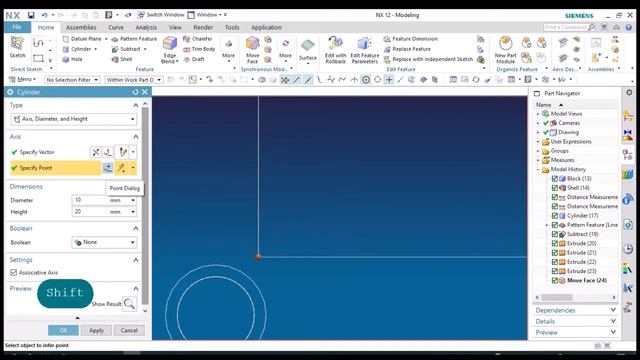The width and height of the screenshot is (640, 360).
Task: Open Edit with Rollback
Action: tap(336, 50)
